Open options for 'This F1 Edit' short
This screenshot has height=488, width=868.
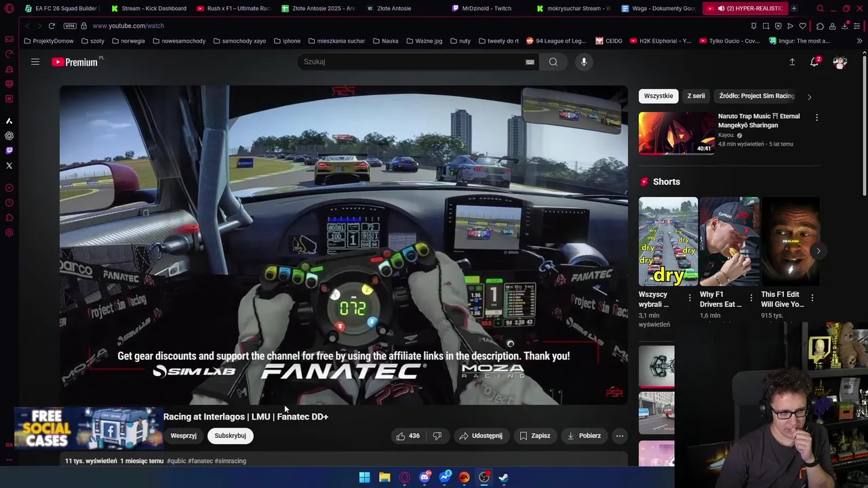click(812, 298)
